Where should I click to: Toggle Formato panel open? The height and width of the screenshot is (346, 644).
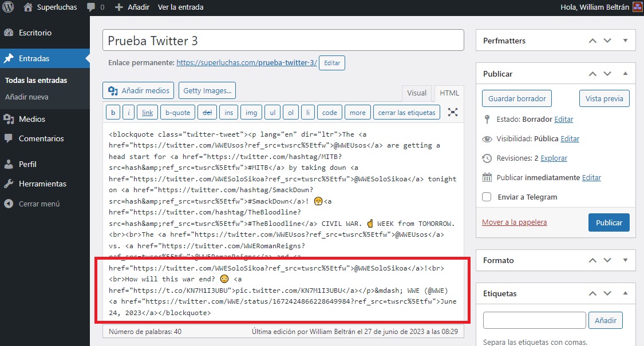pos(626,260)
